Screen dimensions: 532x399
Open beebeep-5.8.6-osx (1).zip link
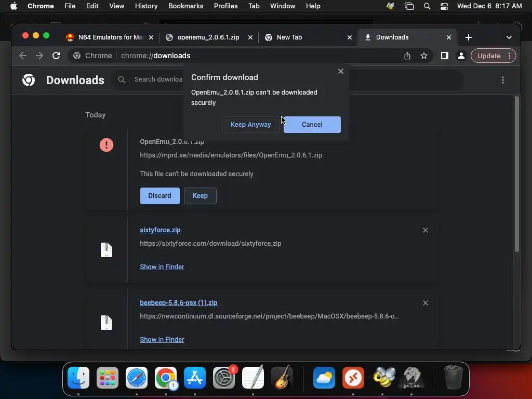pyautogui.click(x=179, y=303)
